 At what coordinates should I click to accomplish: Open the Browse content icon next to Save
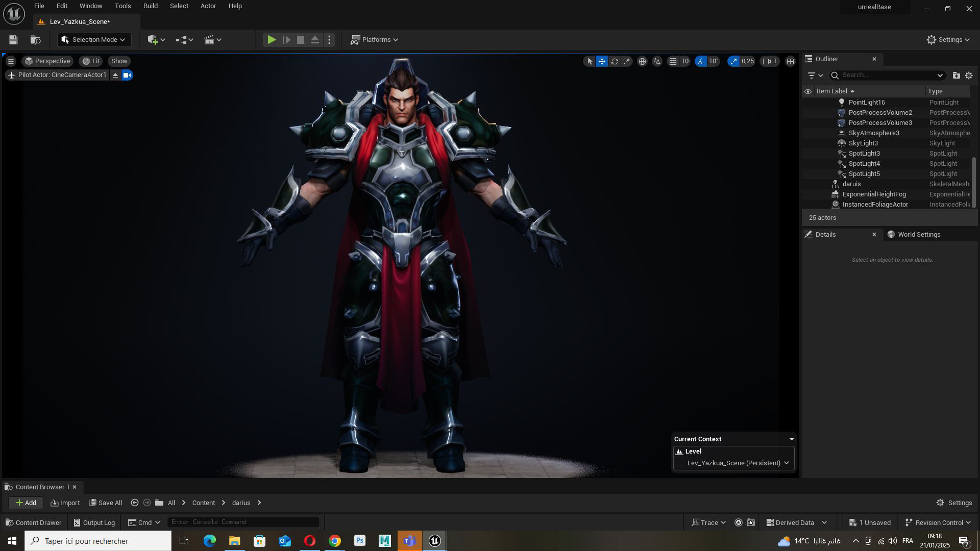(35, 40)
